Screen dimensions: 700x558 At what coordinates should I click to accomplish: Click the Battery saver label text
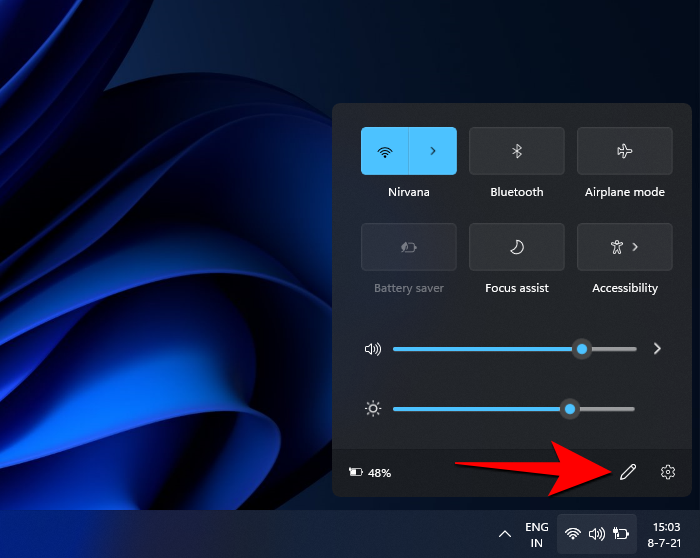(408, 288)
